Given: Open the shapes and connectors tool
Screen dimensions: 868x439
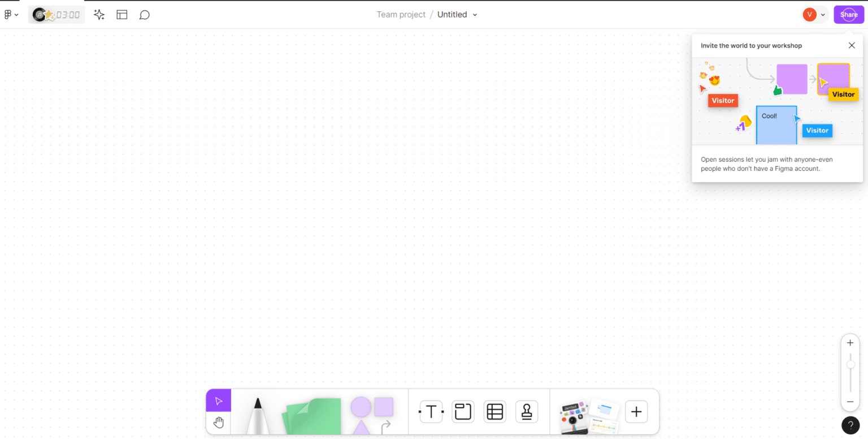Looking at the screenshot, I should [x=372, y=415].
